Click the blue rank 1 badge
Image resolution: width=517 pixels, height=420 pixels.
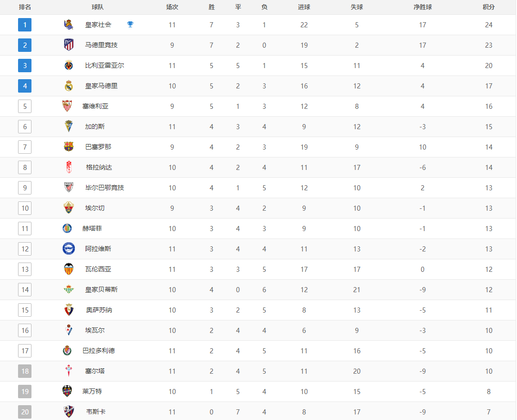(x=25, y=25)
